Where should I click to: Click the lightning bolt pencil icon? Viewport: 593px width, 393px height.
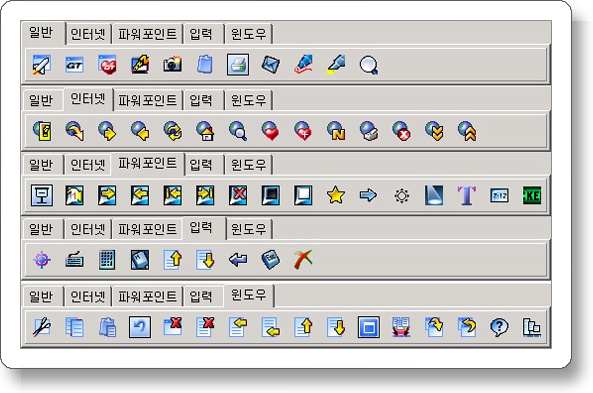pyautogui.click(x=140, y=65)
